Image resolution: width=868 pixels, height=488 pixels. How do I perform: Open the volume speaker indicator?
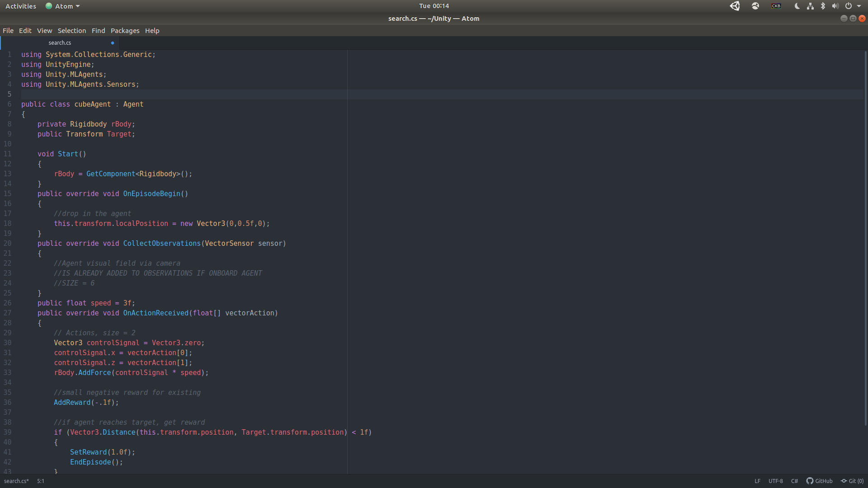(x=835, y=6)
